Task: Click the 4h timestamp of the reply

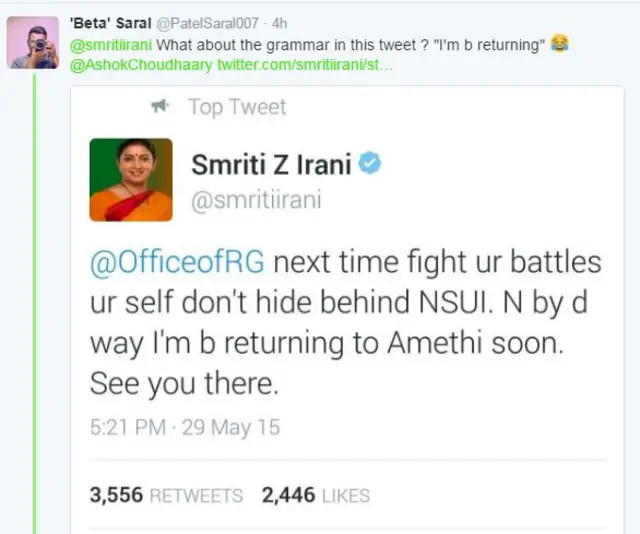Action: point(279,23)
